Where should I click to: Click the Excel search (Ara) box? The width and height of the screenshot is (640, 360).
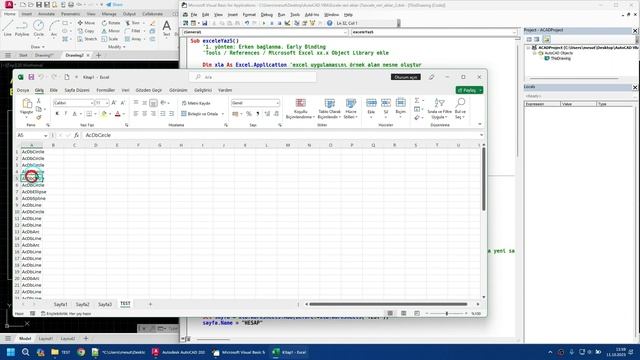(253, 77)
